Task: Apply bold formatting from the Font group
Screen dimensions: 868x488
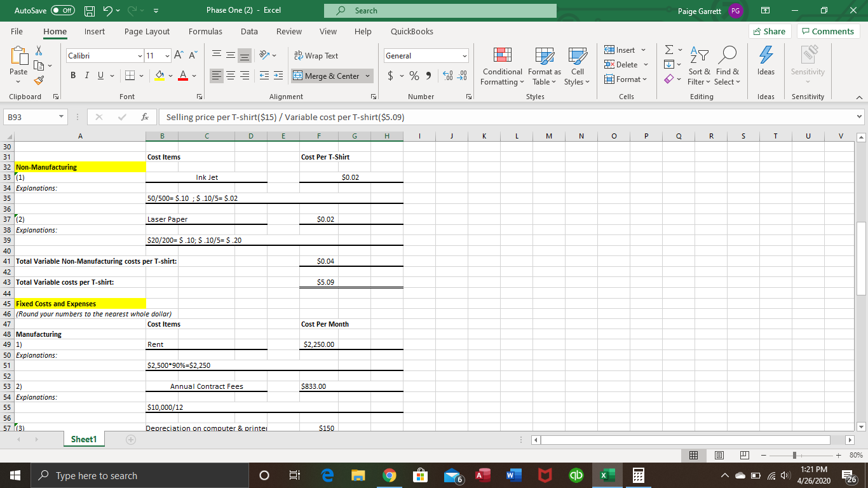Action: point(72,75)
